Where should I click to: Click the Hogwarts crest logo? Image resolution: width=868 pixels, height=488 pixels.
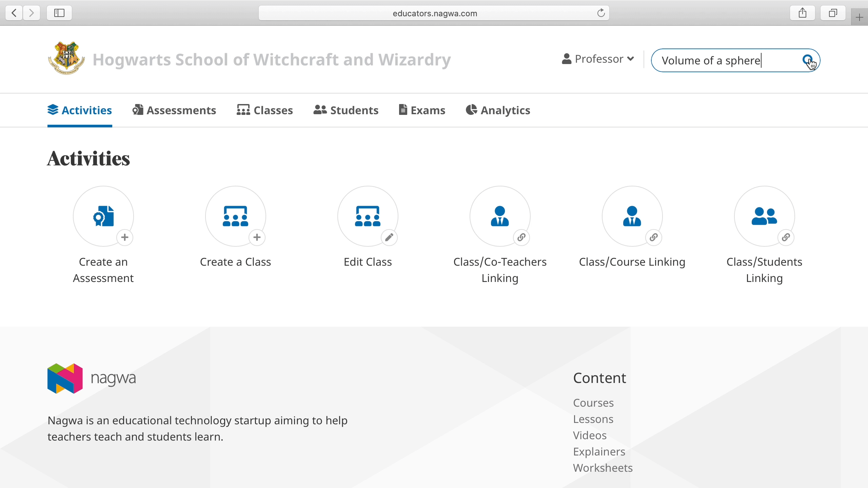tap(66, 58)
